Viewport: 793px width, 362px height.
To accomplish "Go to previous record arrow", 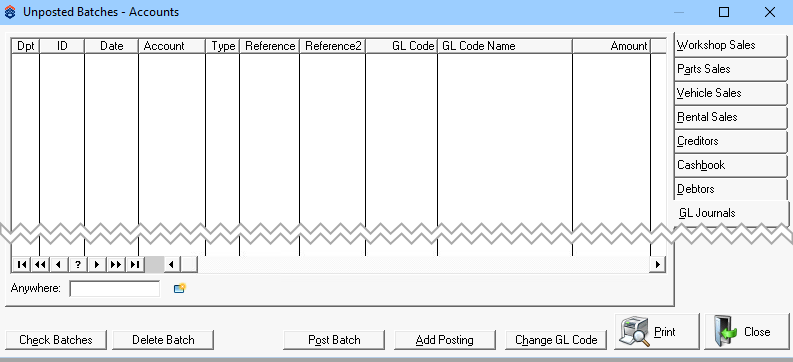I will [59, 264].
